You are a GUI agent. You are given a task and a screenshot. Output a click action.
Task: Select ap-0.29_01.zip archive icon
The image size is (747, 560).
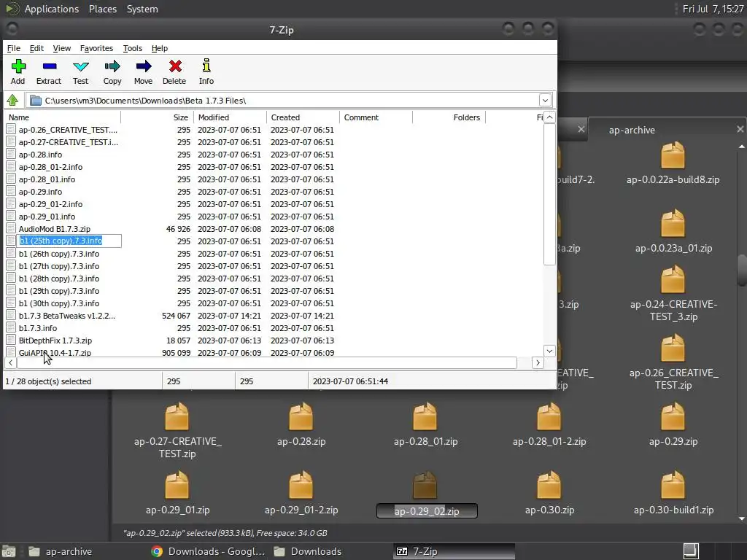point(177,484)
